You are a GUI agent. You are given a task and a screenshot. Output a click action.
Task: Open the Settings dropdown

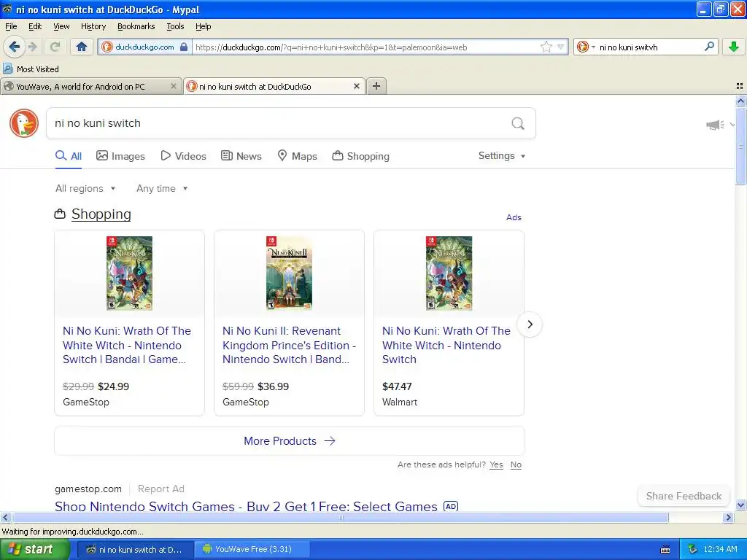tap(502, 156)
